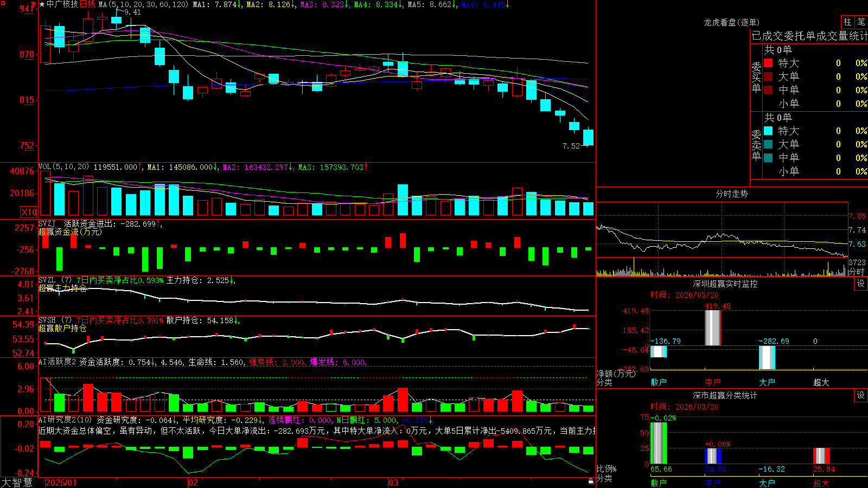Viewport: 868px width, 488px height.
Task: Click the red 25.84 超大 percentage bar
Action: (x=821, y=456)
